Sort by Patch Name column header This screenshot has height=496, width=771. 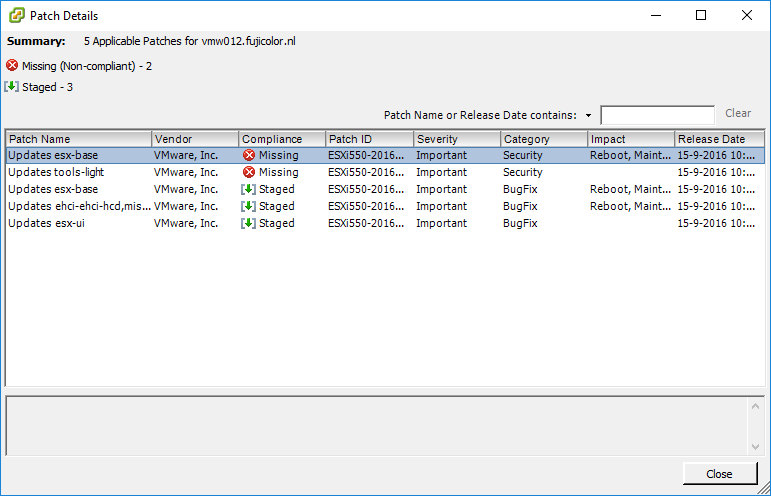(78, 139)
